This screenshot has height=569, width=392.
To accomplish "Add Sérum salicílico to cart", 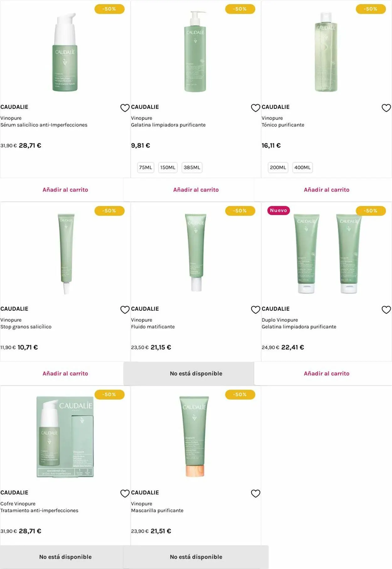I will [65, 190].
